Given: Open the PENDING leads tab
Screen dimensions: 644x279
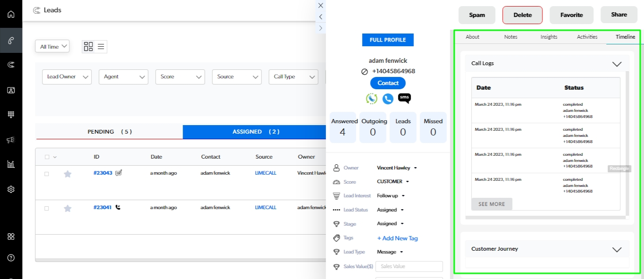Looking at the screenshot, I should [x=109, y=132].
